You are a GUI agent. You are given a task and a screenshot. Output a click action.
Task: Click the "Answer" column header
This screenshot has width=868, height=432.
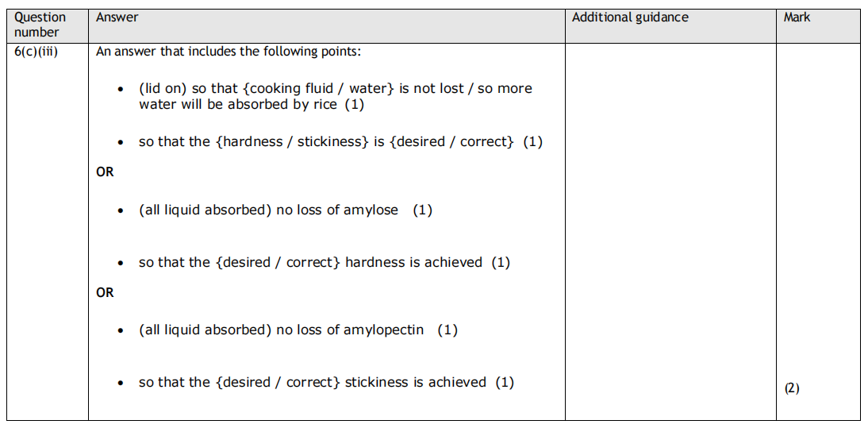tap(117, 17)
